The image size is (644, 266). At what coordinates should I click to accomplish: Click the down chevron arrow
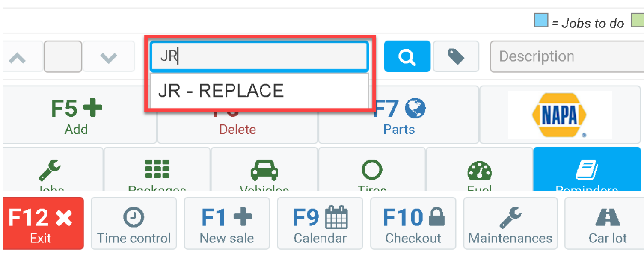(x=108, y=57)
